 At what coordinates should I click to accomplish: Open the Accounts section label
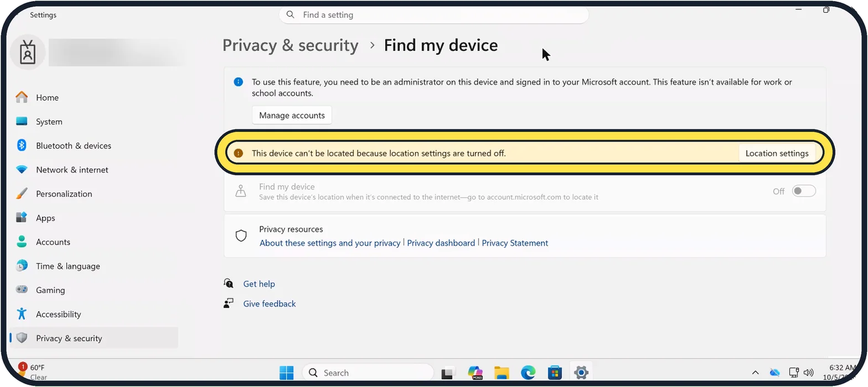tap(53, 242)
